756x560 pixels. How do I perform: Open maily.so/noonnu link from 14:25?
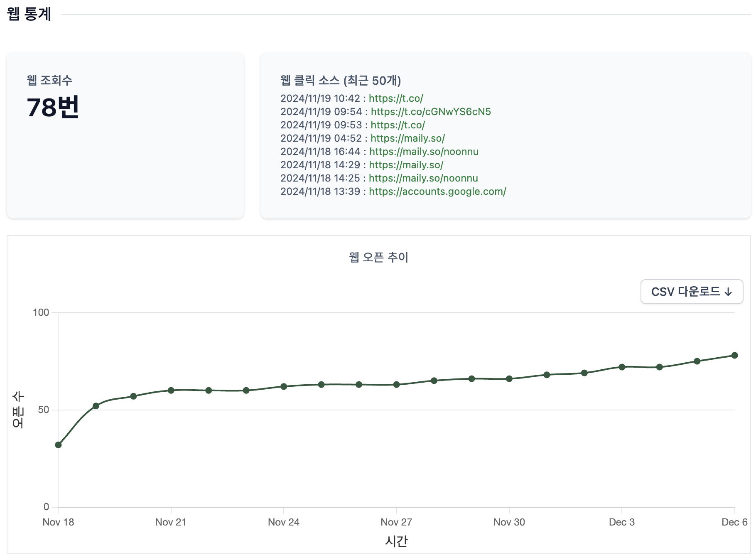pyautogui.click(x=423, y=178)
